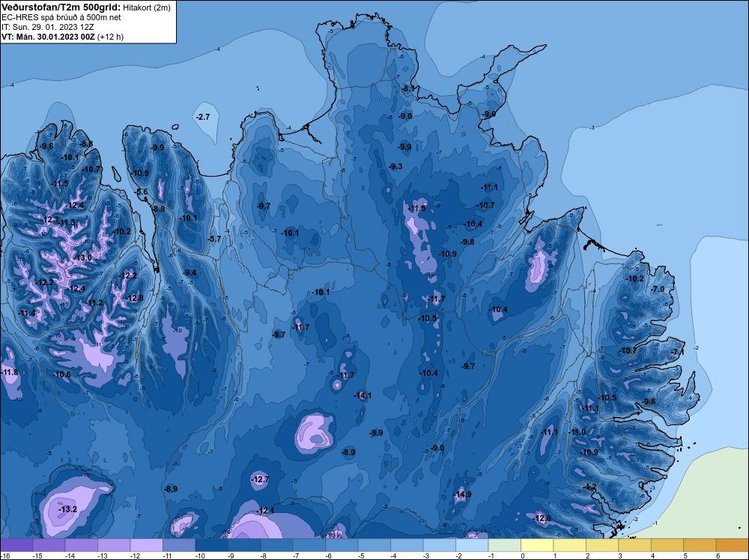This screenshot has height=560, width=749.
Task: Click the -4.2 temperature value
Action: click(590, 487)
